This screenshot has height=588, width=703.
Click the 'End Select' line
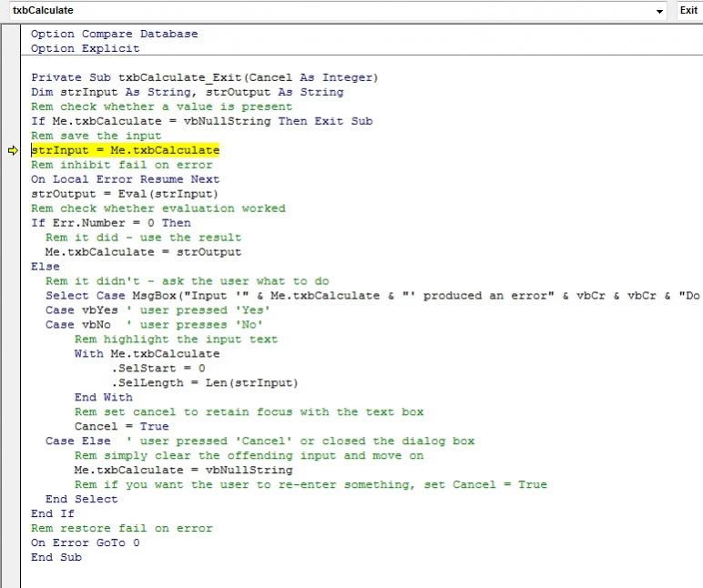click(x=82, y=500)
